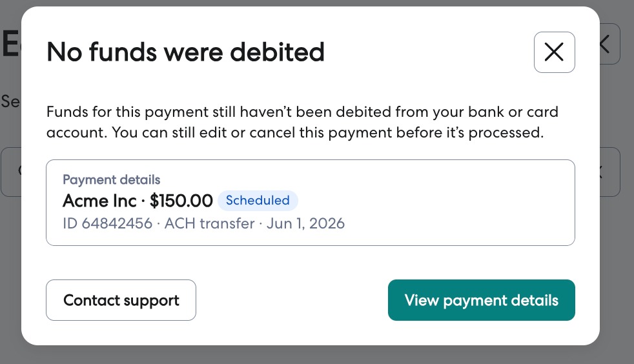Select the Payment details card
Viewport: 634px width, 364px height.
pos(311,203)
